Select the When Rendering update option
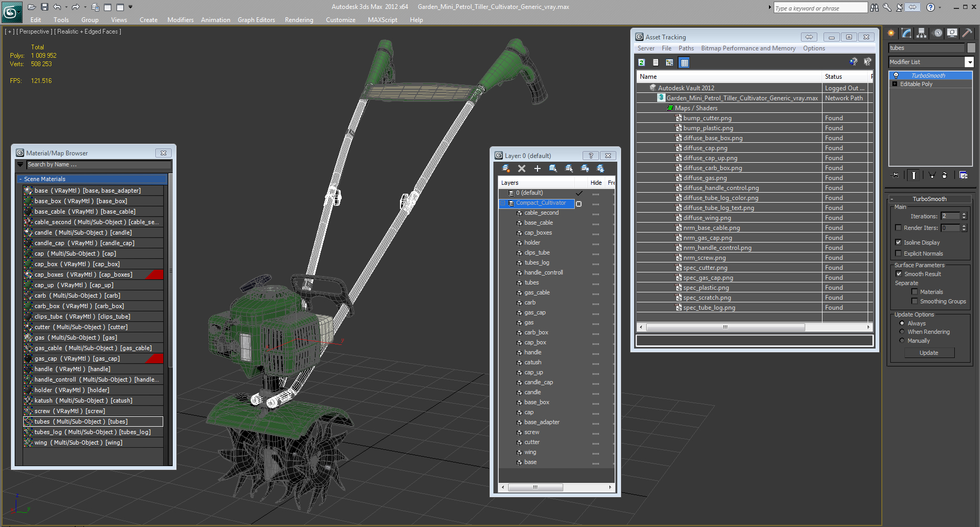The height and width of the screenshot is (527, 980). [x=902, y=332]
